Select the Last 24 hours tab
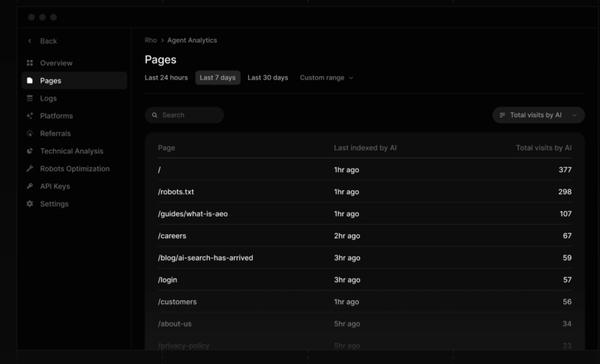Screen dimensions: 600x364 pyautogui.click(x=166, y=78)
